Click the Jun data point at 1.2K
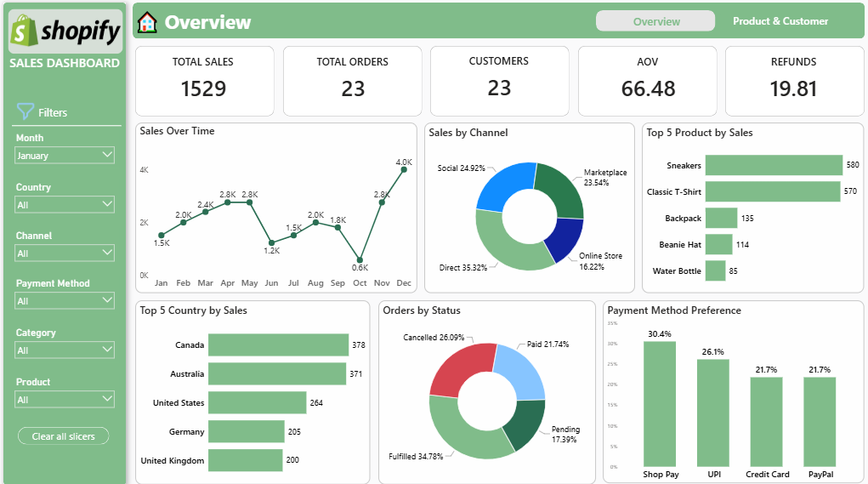This screenshot has width=868, height=484. pos(271,242)
